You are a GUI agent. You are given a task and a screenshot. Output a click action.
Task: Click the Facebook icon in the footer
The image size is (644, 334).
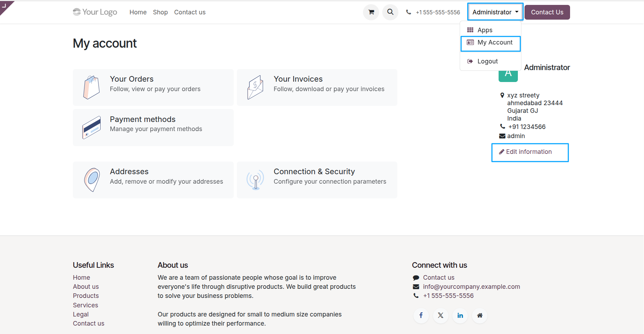[x=421, y=315]
